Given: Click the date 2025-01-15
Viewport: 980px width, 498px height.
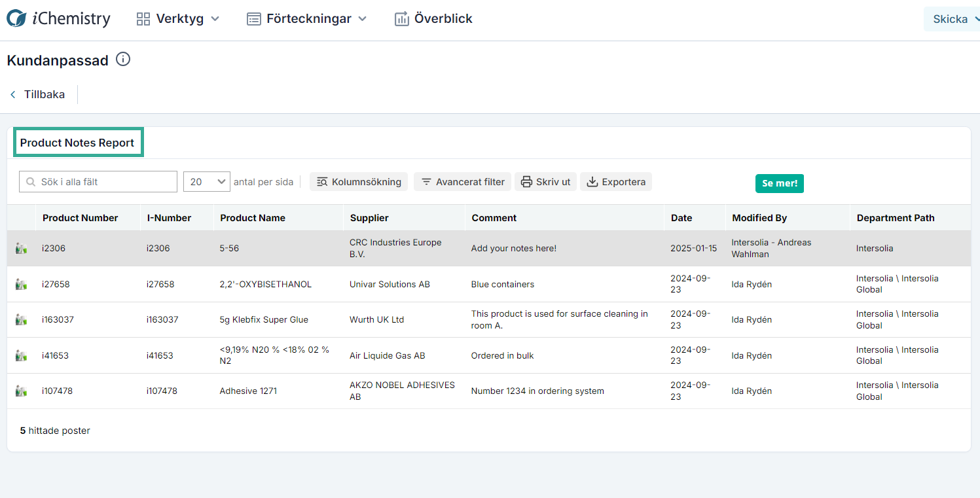Looking at the screenshot, I should (x=693, y=249).
